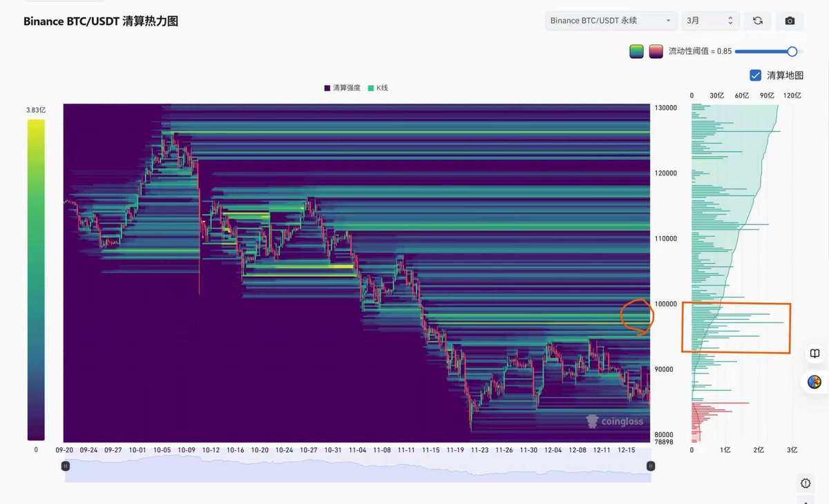The image size is (829, 504).
Task: Click the 60亿 top axis label
Action: point(742,95)
